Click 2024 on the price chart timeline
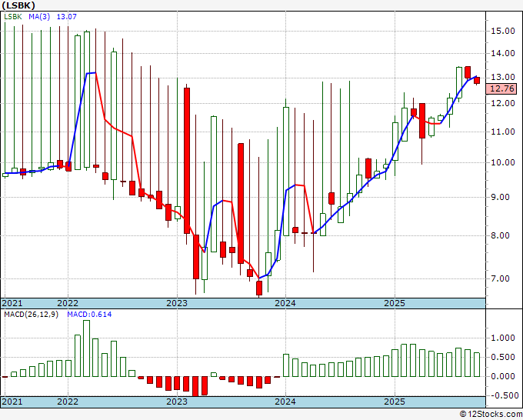Screen dimensions: 523x420 click(285, 303)
